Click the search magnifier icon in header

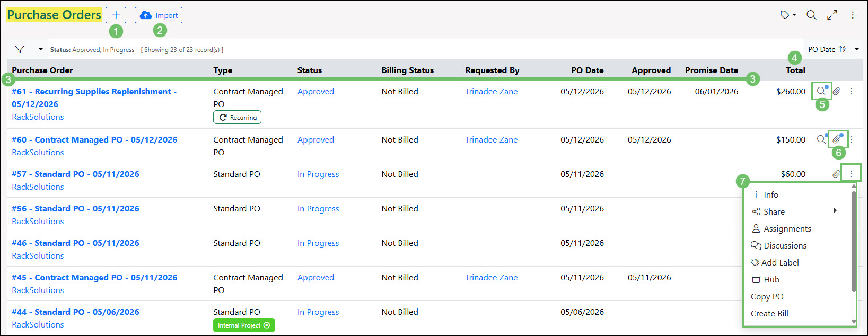point(811,15)
